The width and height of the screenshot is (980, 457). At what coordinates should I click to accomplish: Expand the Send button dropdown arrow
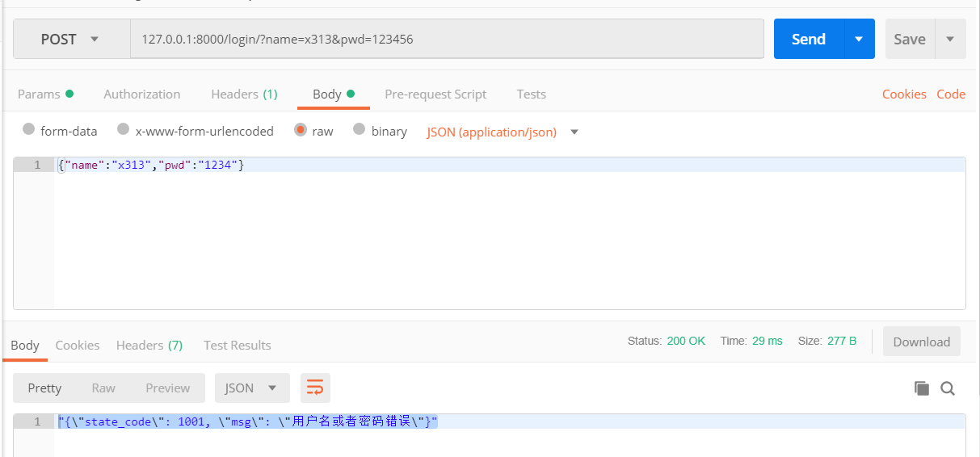coord(859,39)
